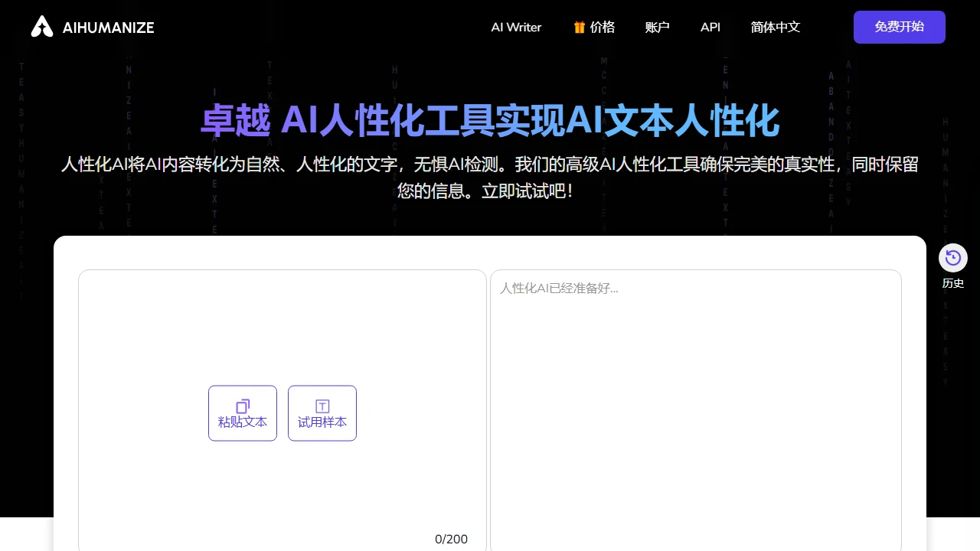Click the T sample text icon
This screenshot has height=551, width=980.
pos(322,406)
